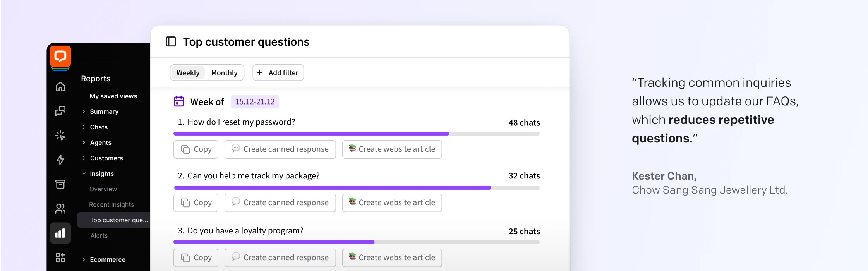
Task: Expand the Summary section
Action: (104, 111)
